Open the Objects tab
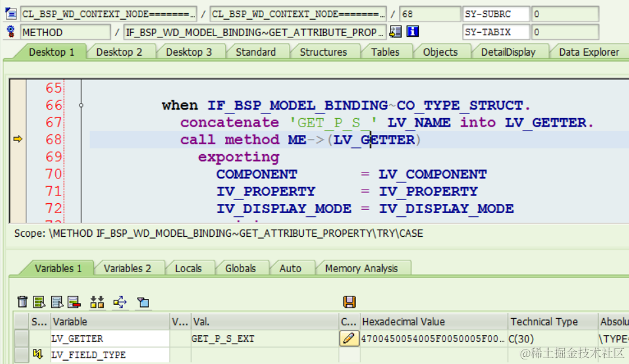 [x=441, y=52]
